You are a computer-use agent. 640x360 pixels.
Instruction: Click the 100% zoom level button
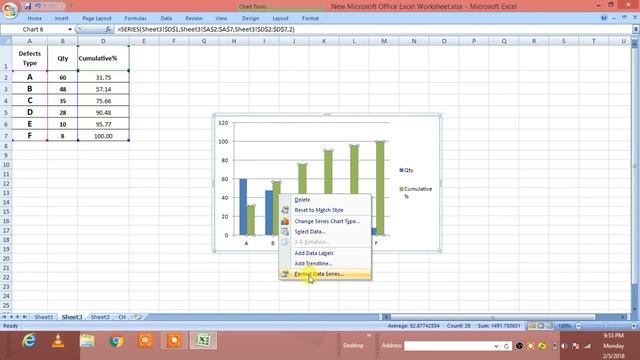[564, 326]
